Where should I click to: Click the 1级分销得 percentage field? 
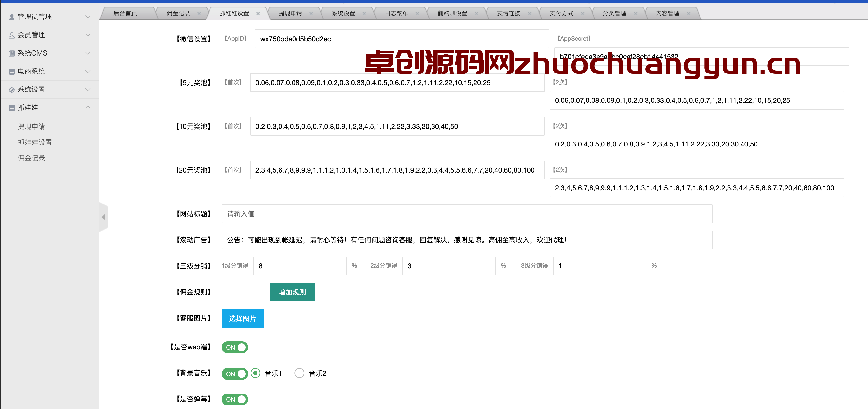pyautogui.click(x=300, y=266)
